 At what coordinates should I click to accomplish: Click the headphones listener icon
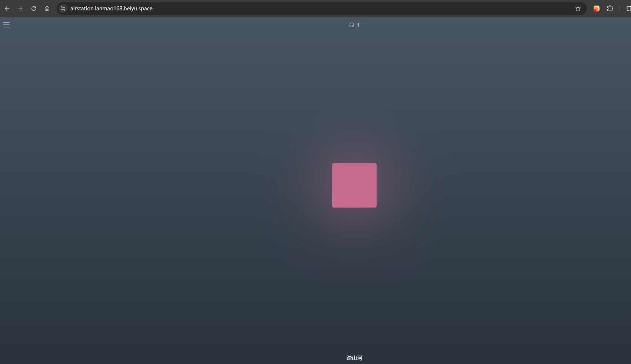[352, 25]
